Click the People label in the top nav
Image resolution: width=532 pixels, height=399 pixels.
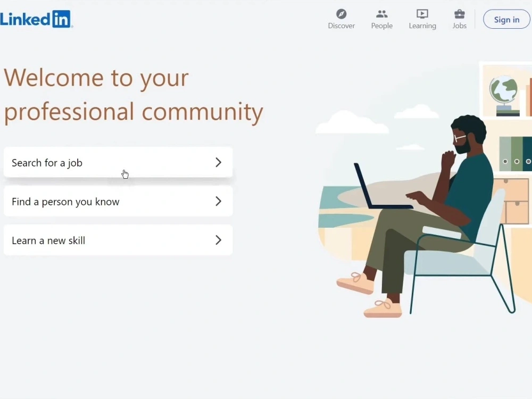pos(381,26)
